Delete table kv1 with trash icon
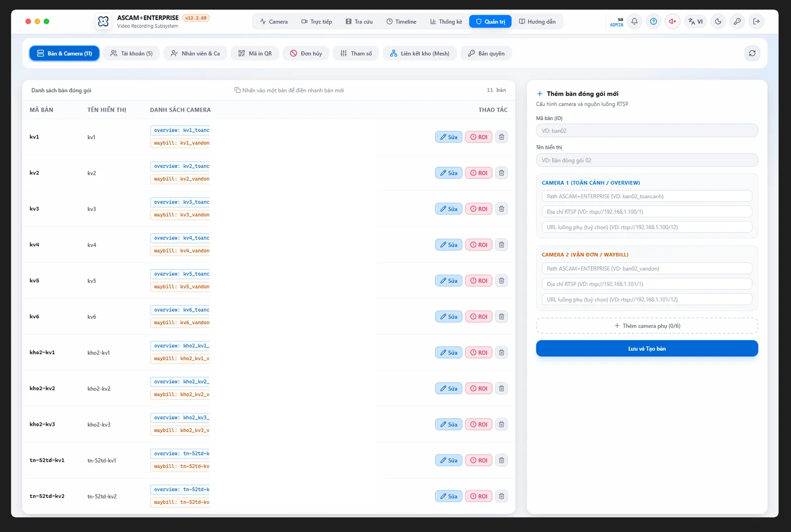Screen dimensions: 791x532 (x=501, y=137)
